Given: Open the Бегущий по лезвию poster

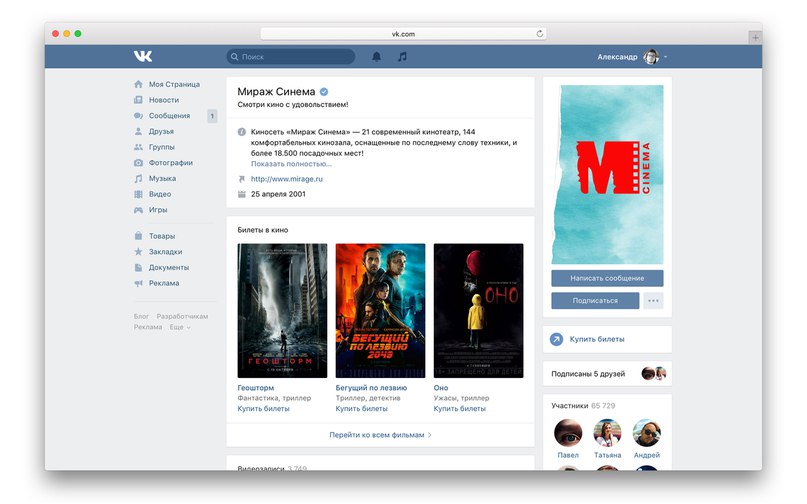Looking at the screenshot, I should pos(380,311).
